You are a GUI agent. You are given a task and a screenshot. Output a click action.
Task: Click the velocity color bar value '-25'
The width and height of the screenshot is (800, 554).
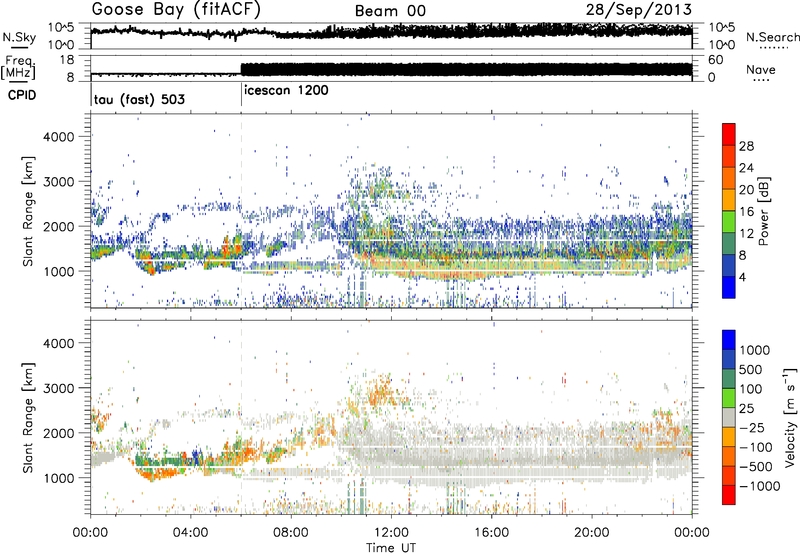click(752, 427)
